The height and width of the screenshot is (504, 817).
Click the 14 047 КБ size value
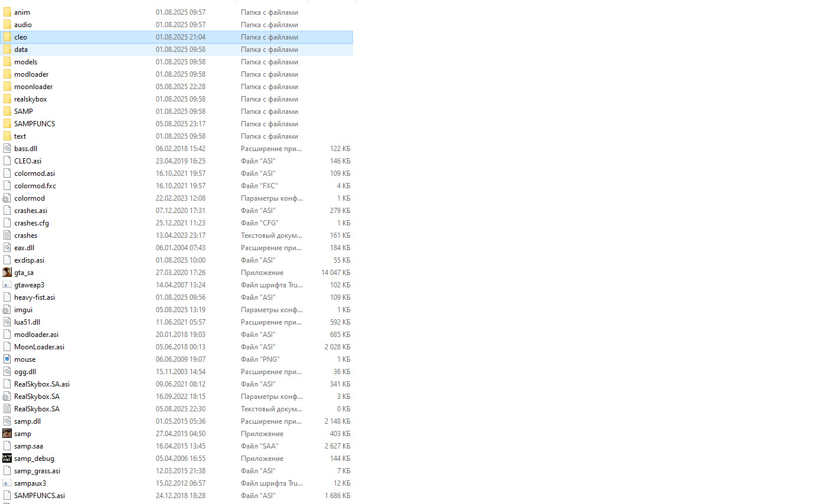tap(336, 273)
